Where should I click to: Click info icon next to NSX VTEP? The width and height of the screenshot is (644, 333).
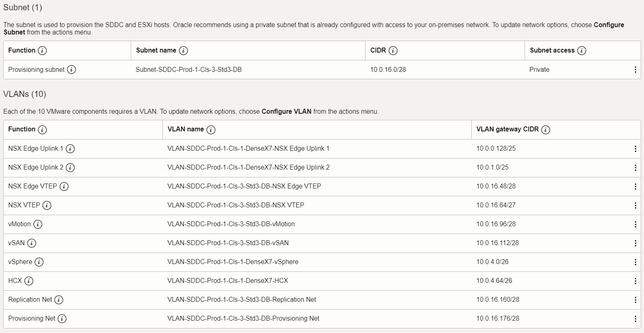click(47, 205)
